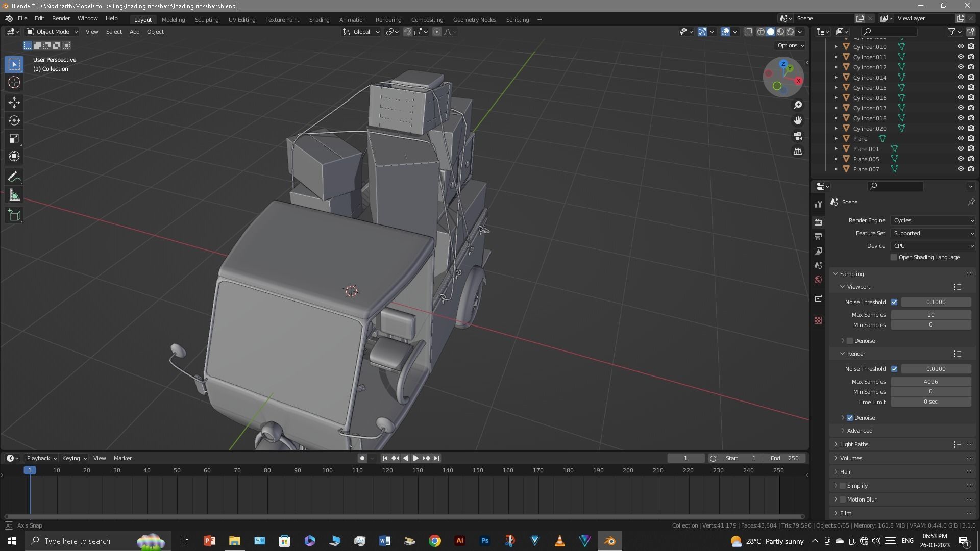Open the Output properties tab
Image resolution: width=980 pixels, height=551 pixels.
click(818, 236)
